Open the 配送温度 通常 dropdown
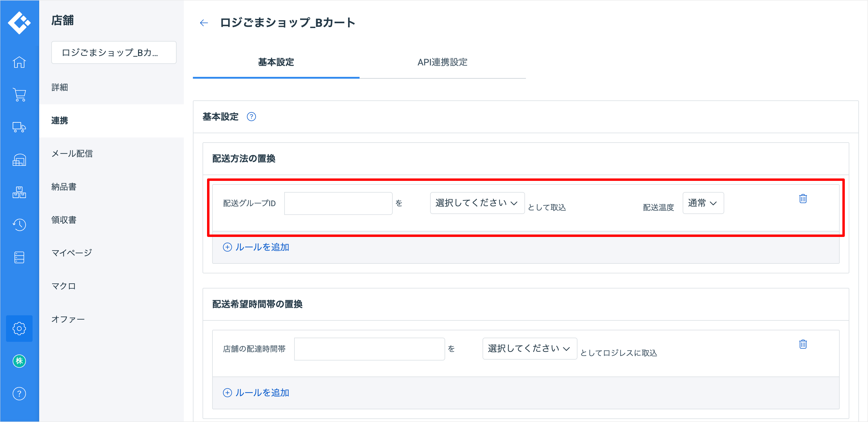This screenshot has width=868, height=422. 703,203
